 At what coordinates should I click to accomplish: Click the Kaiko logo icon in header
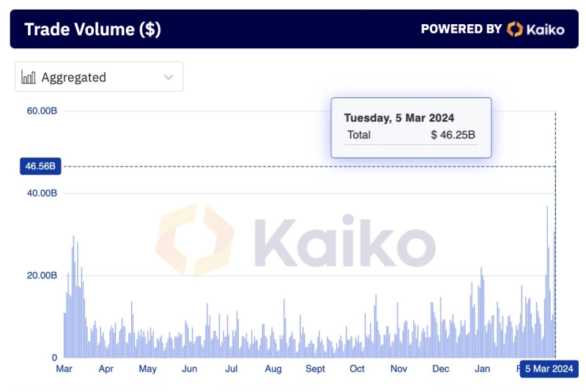click(515, 29)
